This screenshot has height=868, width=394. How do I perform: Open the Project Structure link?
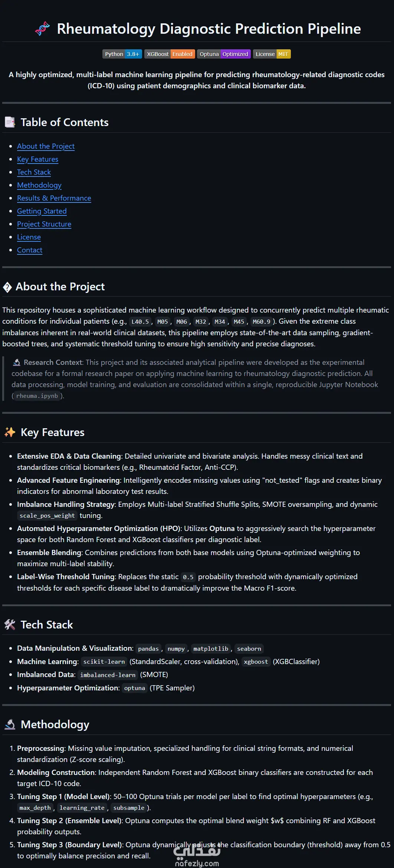click(x=44, y=224)
